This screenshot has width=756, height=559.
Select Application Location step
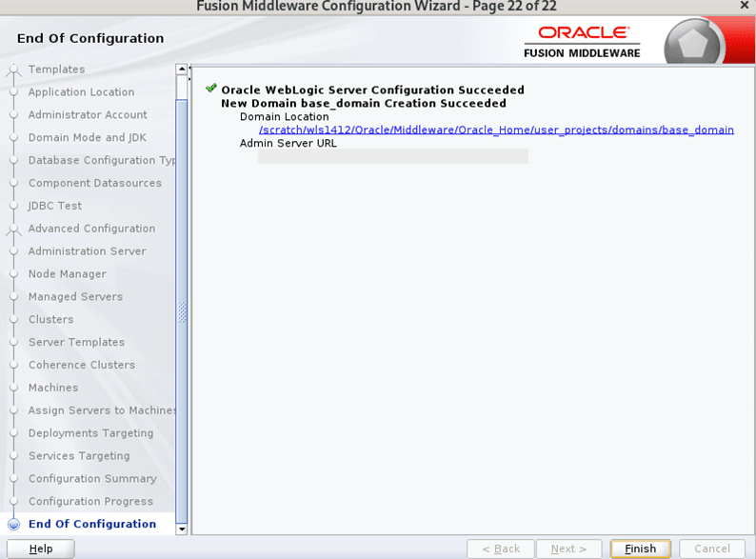[82, 91]
